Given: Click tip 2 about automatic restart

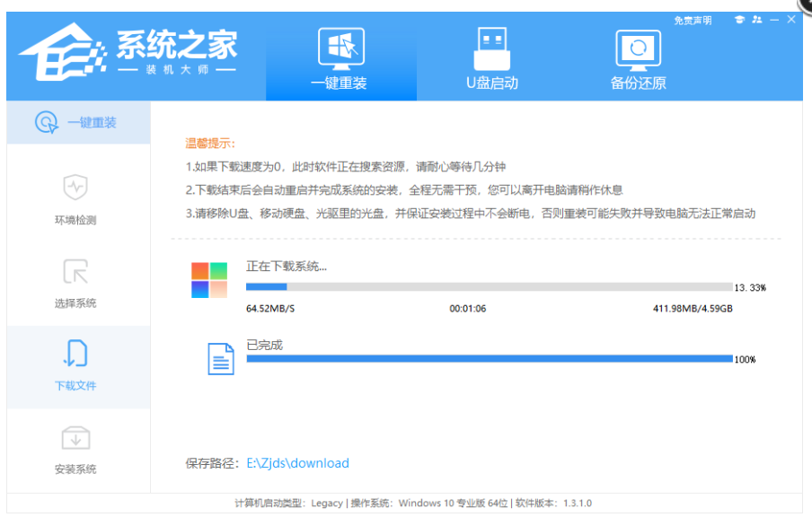Looking at the screenshot, I should point(404,190).
